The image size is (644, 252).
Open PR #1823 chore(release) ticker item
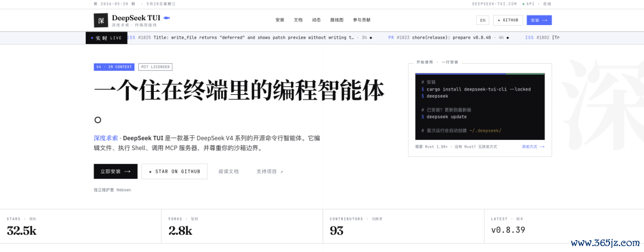click(448, 38)
